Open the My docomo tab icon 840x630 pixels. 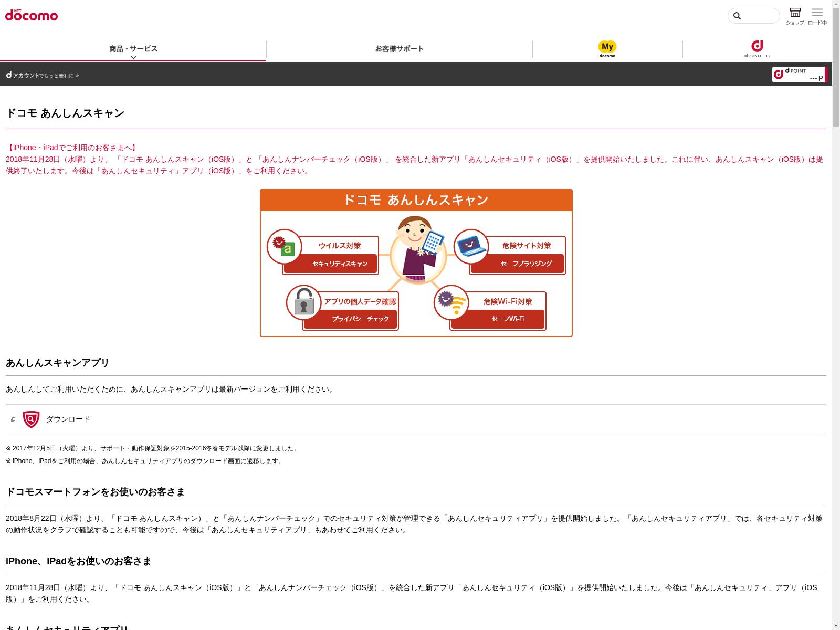[x=607, y=49]
